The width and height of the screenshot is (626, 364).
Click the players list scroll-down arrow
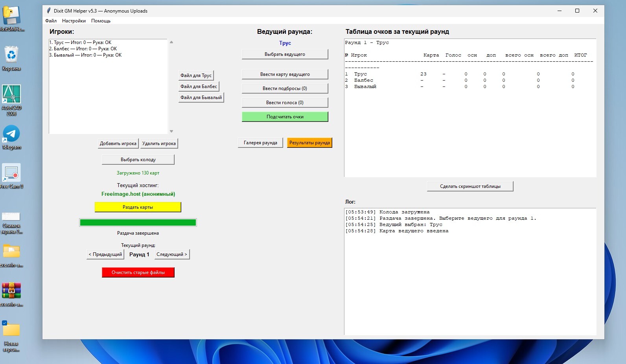pyautogui.click(x=171, y=131)
